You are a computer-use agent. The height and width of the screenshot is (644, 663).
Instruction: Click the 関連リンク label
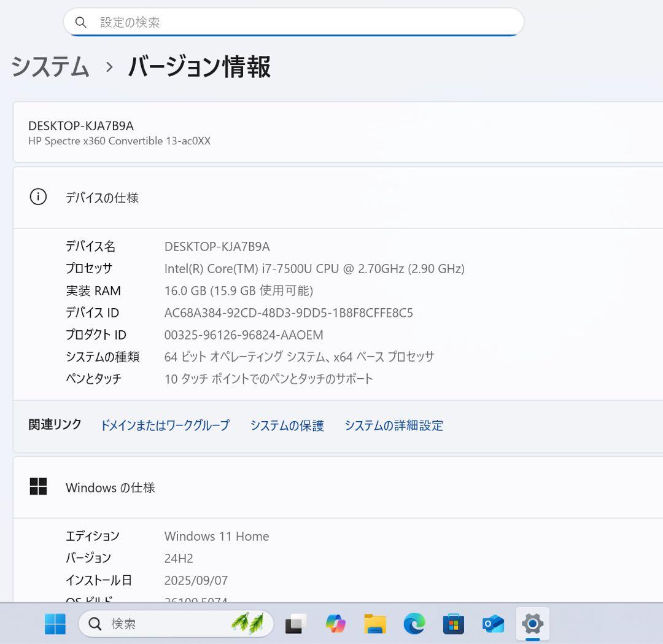55,425
